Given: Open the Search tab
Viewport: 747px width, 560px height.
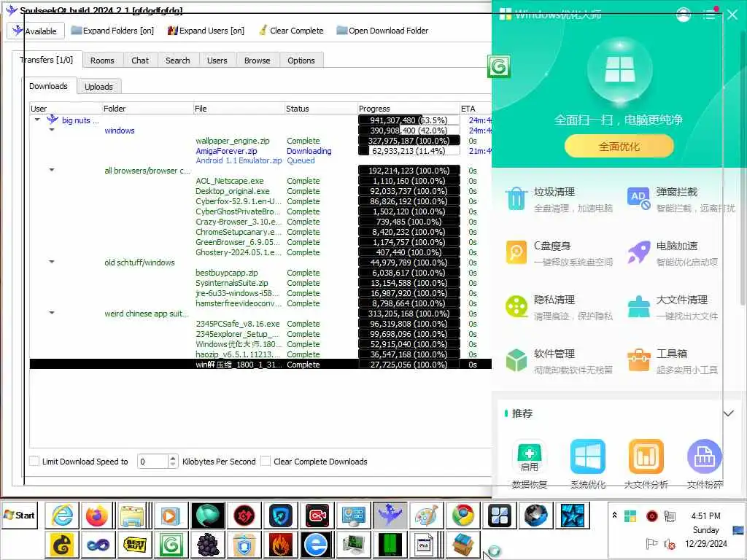Looking at the screenshot, I should (x=178, y=61).
